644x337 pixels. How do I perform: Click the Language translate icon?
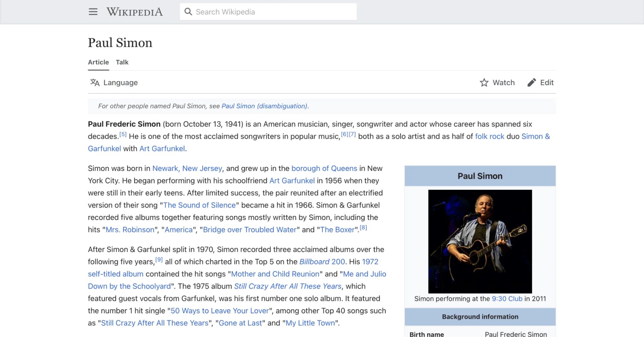[95, 82]
